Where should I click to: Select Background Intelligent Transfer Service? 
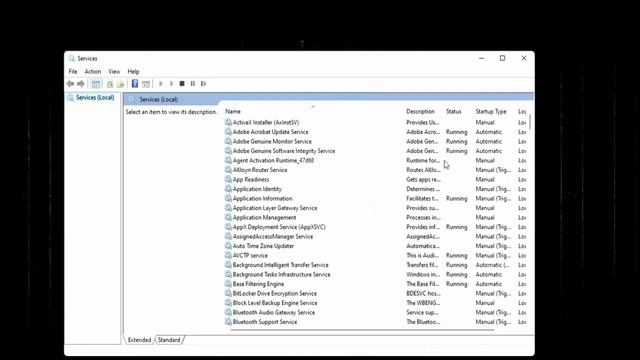coord(280,264)
